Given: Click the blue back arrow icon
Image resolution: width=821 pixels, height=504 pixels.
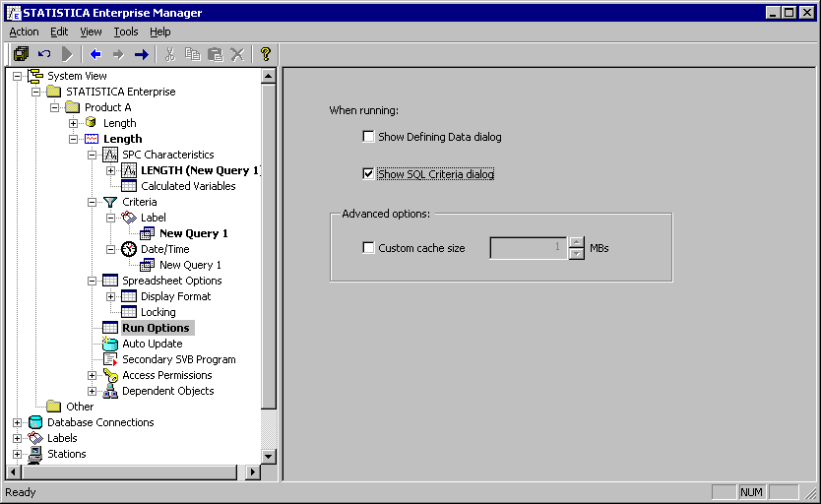Looking at the screenshot, I should 95,54.
